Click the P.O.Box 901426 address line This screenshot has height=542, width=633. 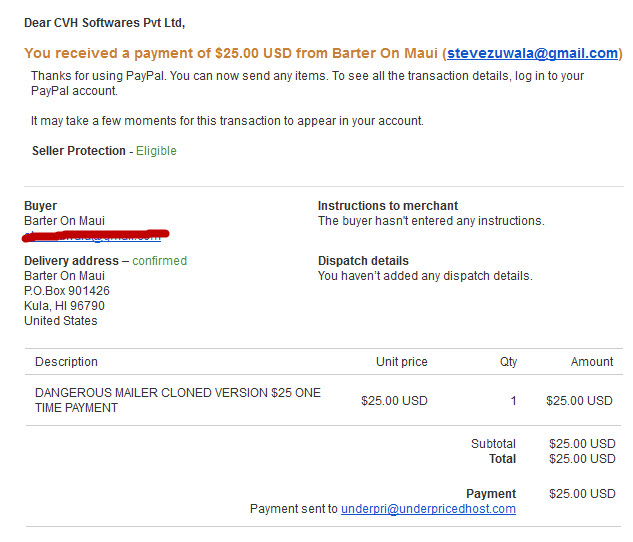point(67,291)
